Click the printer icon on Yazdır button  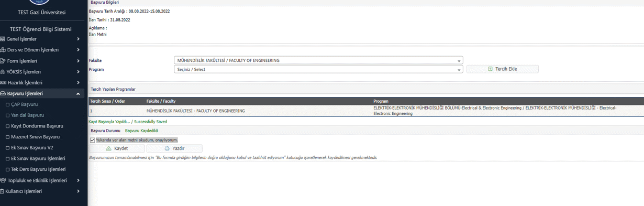pos(167,148)
